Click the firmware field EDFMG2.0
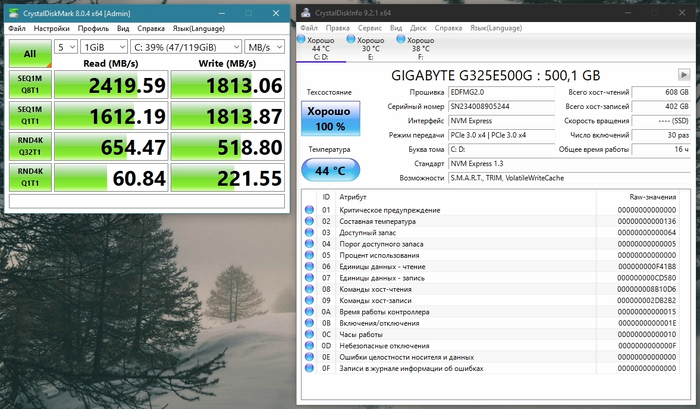The image size is (700, 409). (501, 92)
